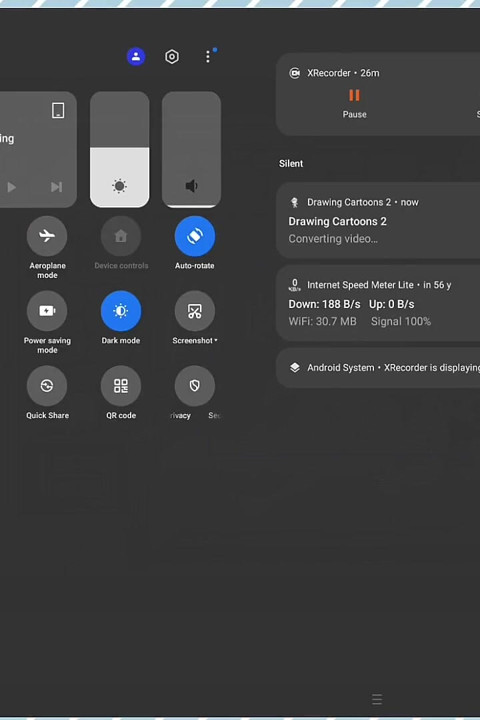This screenshot has width=480, height=720.
Task: Tap the Quick Share tile
Action: pos(47,386)
